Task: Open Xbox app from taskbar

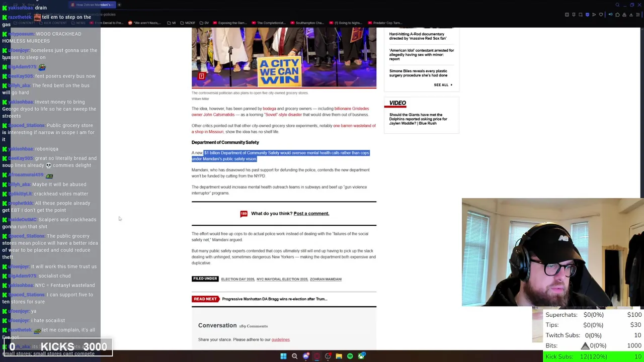Action: [x=361, y=356]
